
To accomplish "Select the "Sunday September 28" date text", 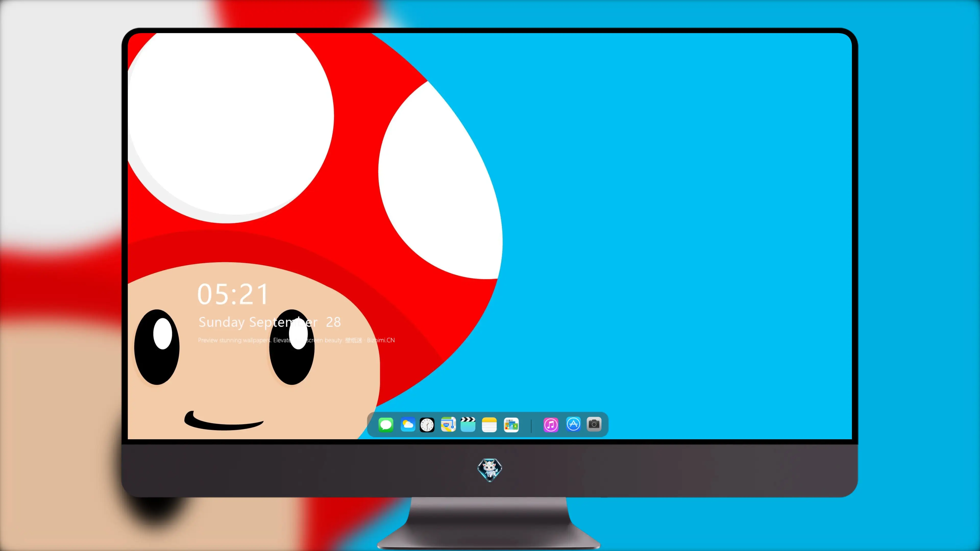I will pyautogui.click(x=270, y=322).
